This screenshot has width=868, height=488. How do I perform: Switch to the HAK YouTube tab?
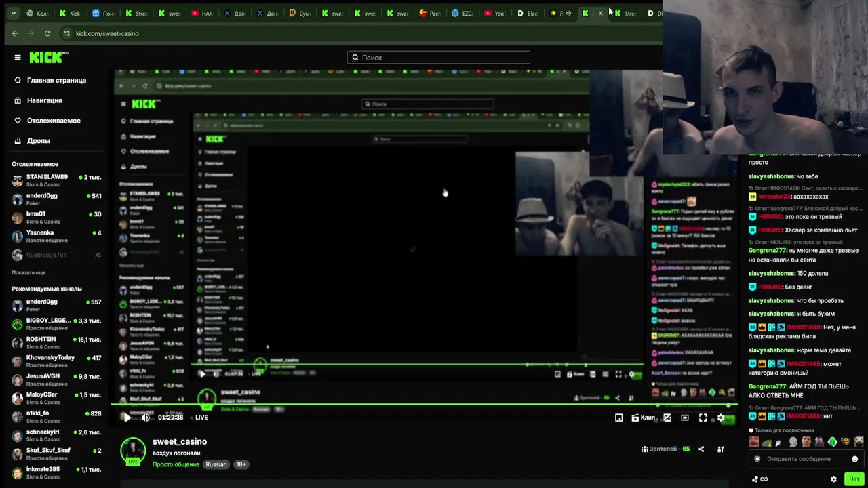pos(202,14)
